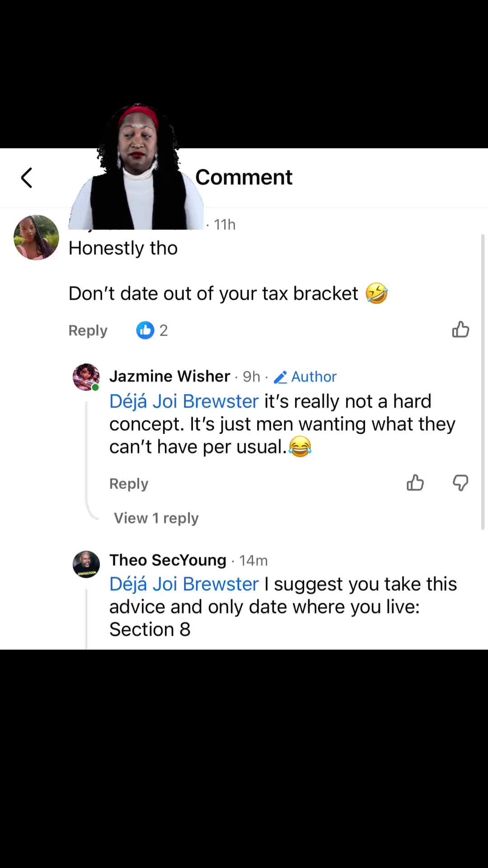Open the top commenter's profile picture
The image size is (488, 868).
pyautogui.click(x=36, y=237)
